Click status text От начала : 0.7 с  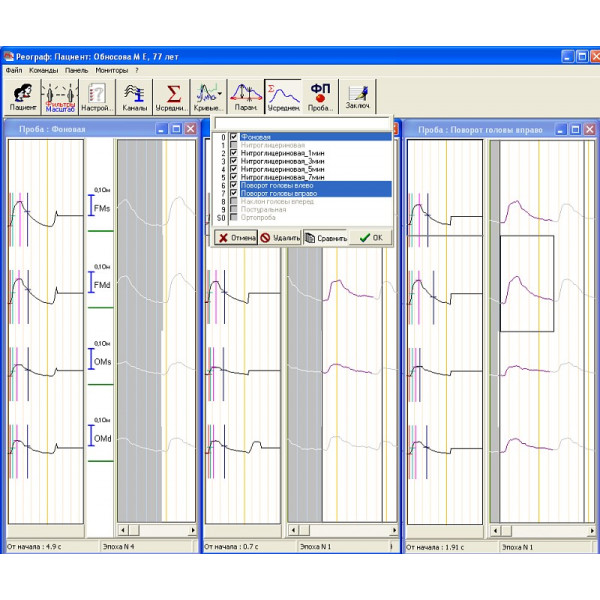(231, 546)
